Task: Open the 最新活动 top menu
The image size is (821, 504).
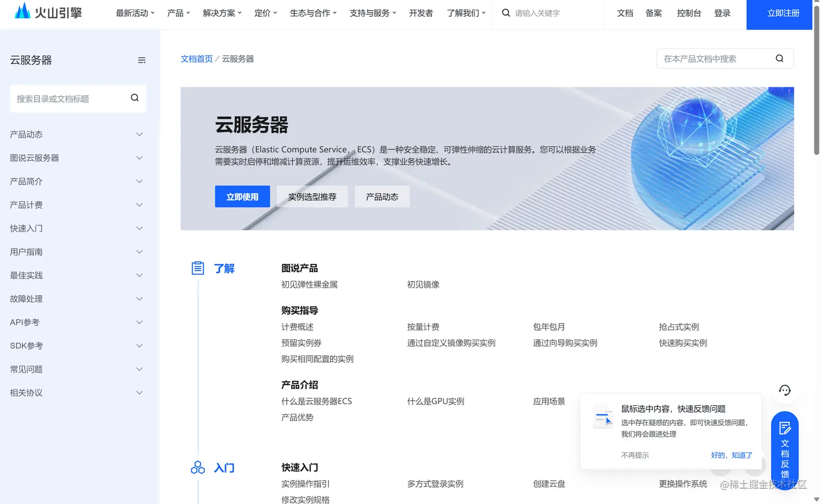Action: [x=135, y=13]
